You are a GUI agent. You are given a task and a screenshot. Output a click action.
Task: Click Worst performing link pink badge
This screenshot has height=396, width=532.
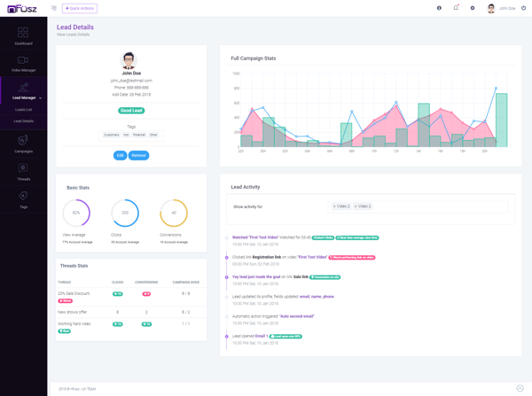point(352,257)
